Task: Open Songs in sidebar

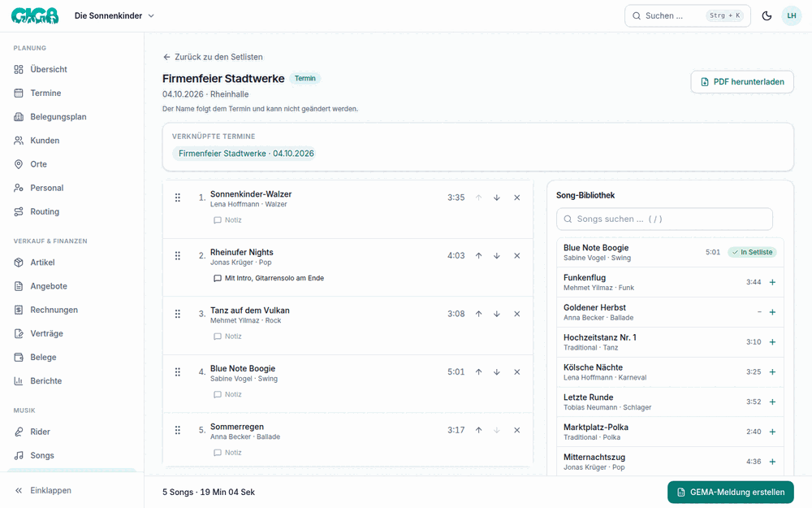Action: 71,456
